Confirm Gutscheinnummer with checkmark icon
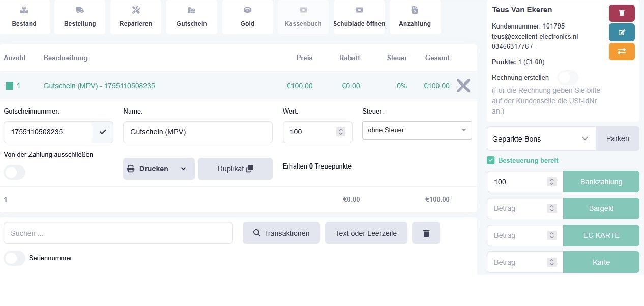 103,132
